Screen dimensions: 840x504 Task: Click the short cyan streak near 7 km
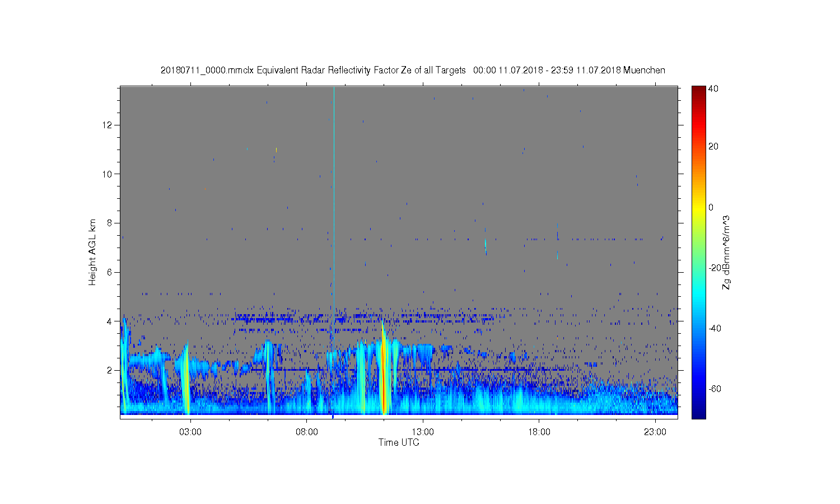[x=485, y=244]
